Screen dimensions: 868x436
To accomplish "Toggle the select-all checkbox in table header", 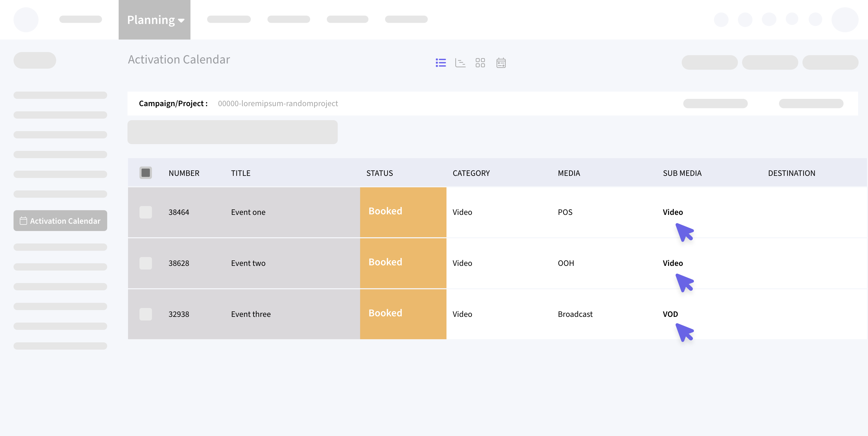I will 145,173.
